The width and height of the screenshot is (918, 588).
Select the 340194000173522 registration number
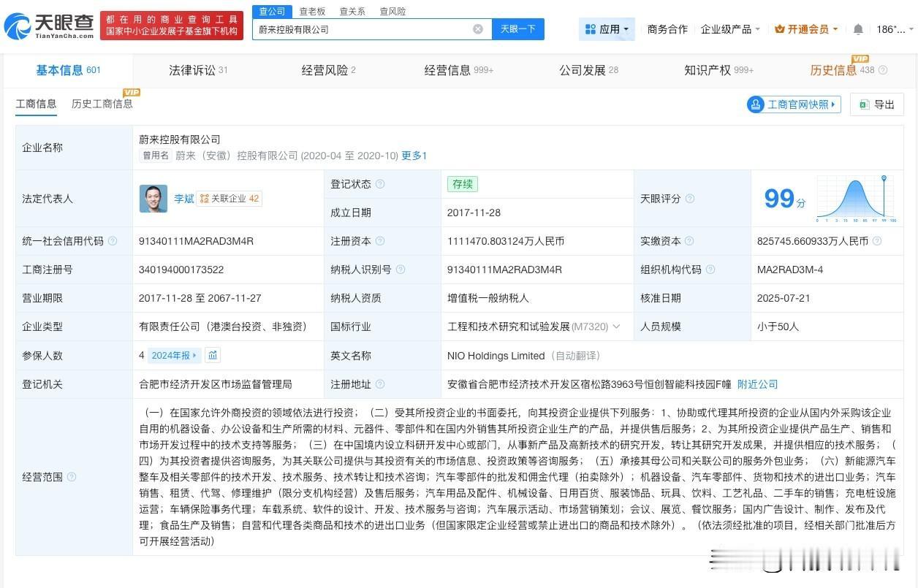click(181, 270)
